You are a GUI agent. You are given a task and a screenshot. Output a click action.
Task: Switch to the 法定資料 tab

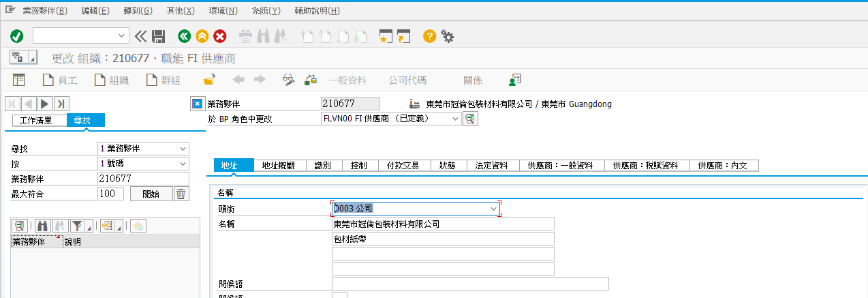tap(492, 166)
